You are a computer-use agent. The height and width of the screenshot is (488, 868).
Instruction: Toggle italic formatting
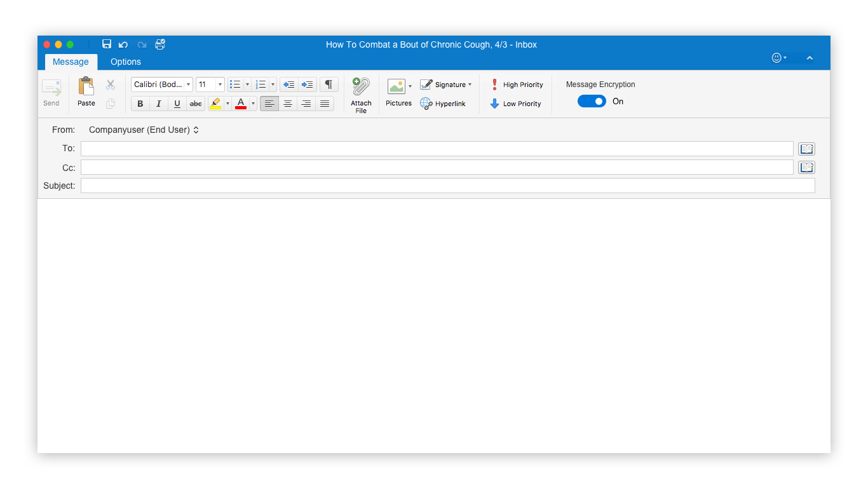click(159, 104)
